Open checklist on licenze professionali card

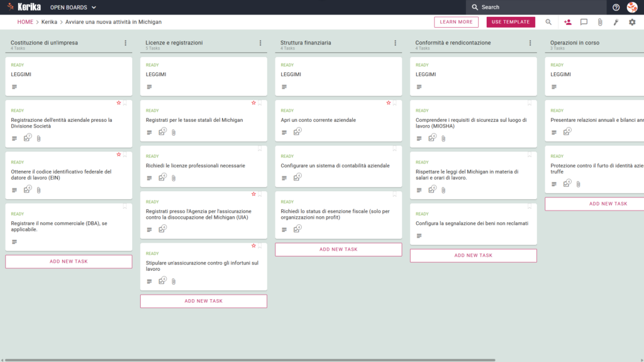click(162, 177)
